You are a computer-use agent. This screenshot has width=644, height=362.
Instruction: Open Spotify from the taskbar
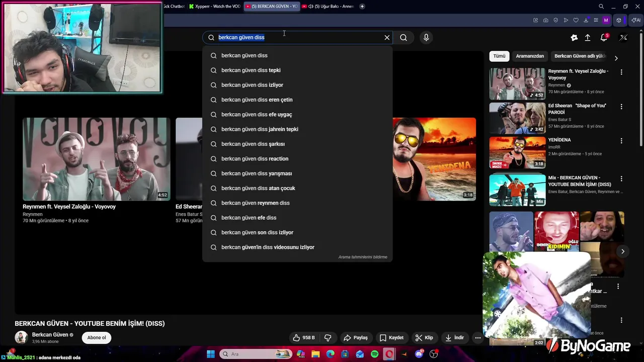pyautogui.click(x=374, y=354)
